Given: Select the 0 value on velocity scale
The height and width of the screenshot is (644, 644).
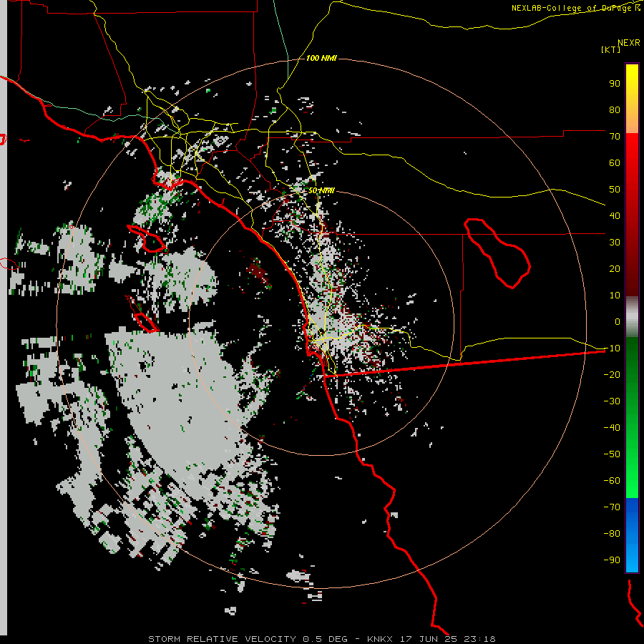Looking at the screenshot, I should pos(618,321).
